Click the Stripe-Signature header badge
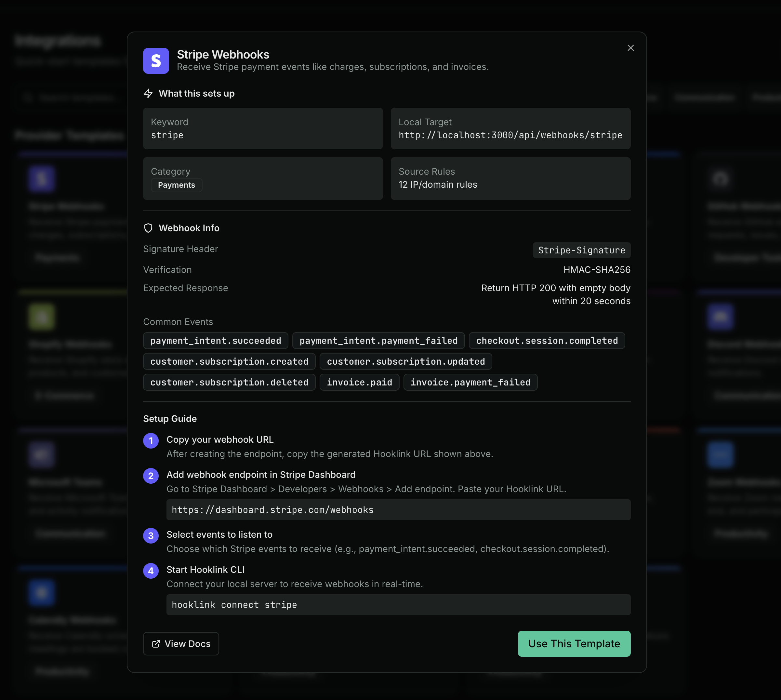Image resolution: width=781 pixels, height=700 pixels. pyautogui.click(x=581, y=250)
